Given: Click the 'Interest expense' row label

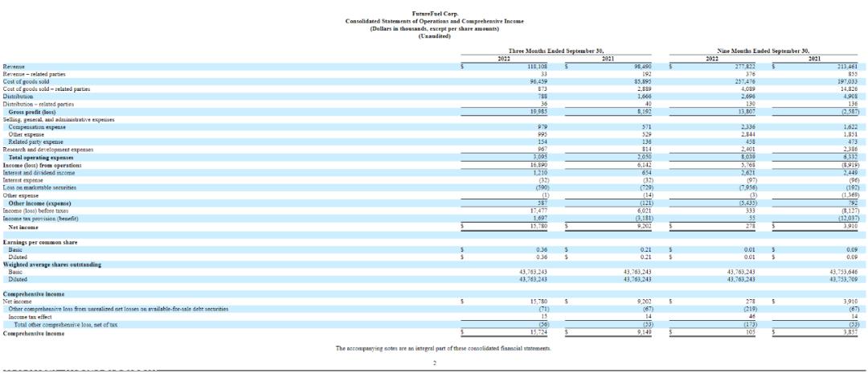Looking at the screenshot, I should pos(23,180).
